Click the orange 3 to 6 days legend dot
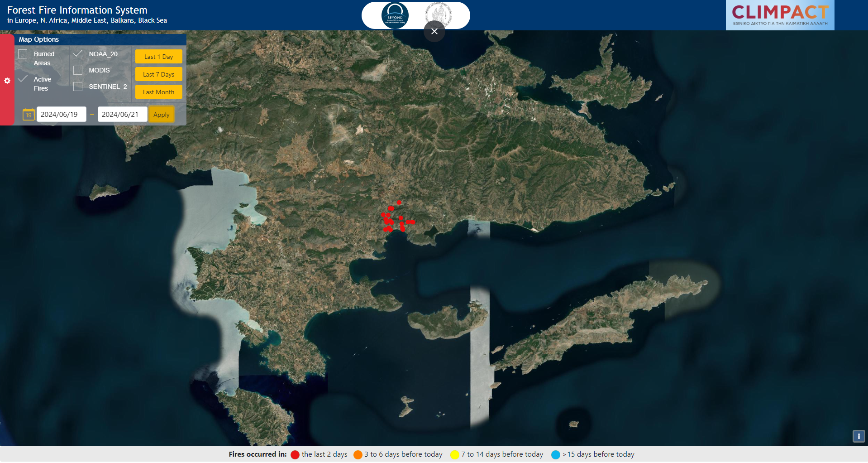Screen dimensions: 868x463 coord(358,455)
